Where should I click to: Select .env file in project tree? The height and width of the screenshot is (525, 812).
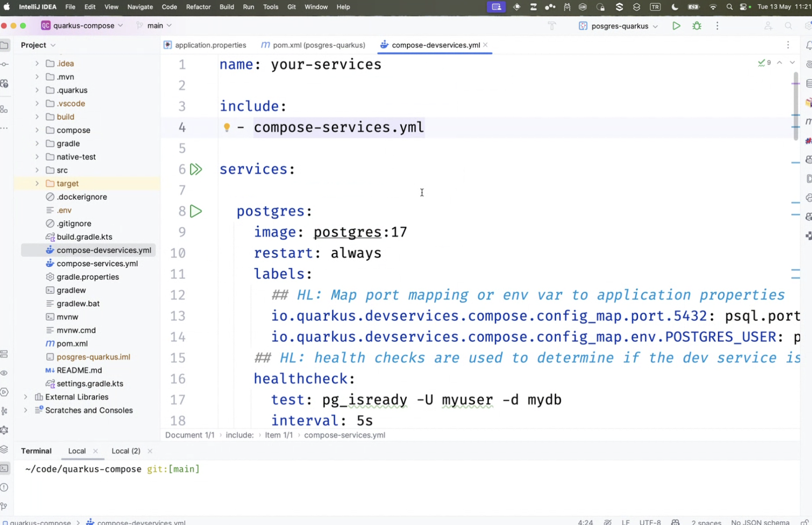tap(64, 210)
